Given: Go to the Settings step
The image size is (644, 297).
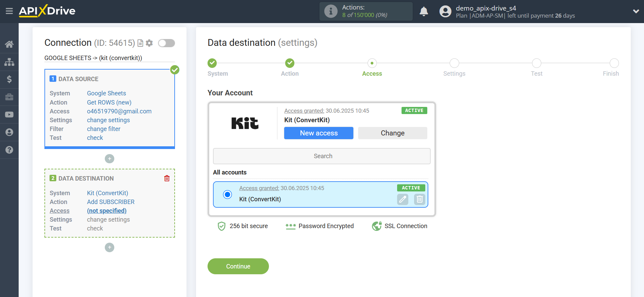Looking at the screenshot, I should [x=454, y=63].
